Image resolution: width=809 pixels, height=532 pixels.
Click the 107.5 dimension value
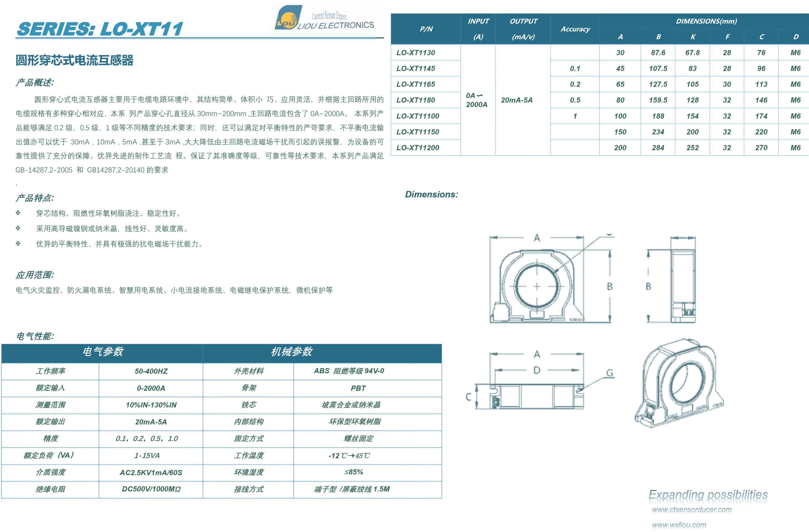pyautogui.click(x=658, y=68)
